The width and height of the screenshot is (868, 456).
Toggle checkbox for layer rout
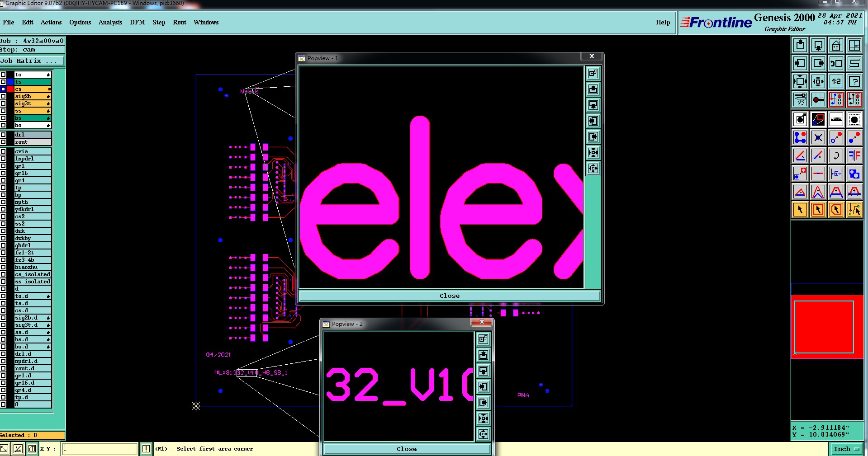(3, 142)
